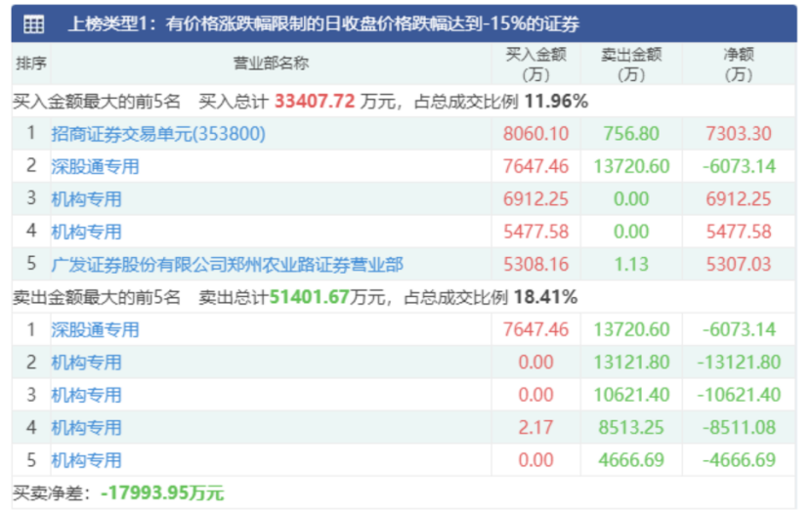Click net amount 5307.03

point(739,264)
